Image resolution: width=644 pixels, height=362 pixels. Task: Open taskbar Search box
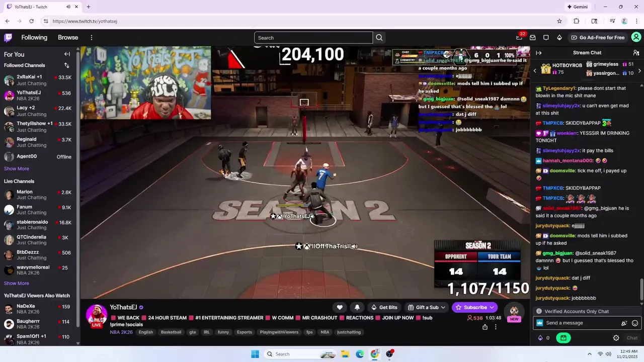300,354
